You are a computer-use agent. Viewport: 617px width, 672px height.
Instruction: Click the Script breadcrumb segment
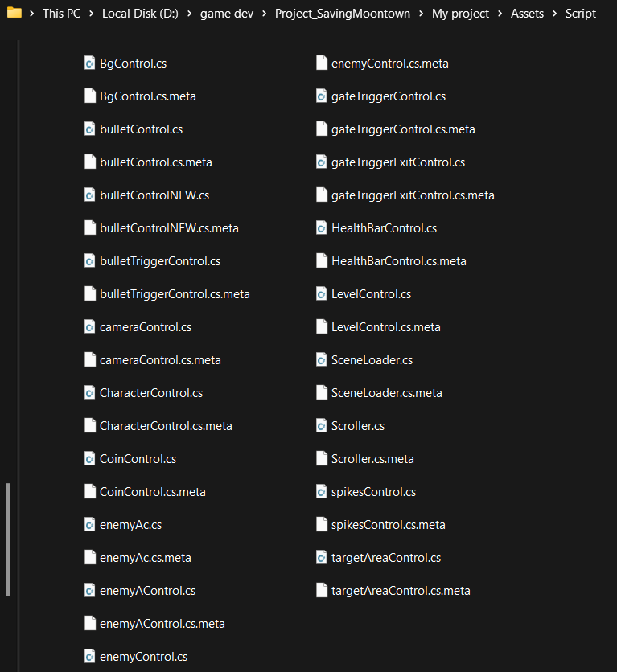point(581,14)
